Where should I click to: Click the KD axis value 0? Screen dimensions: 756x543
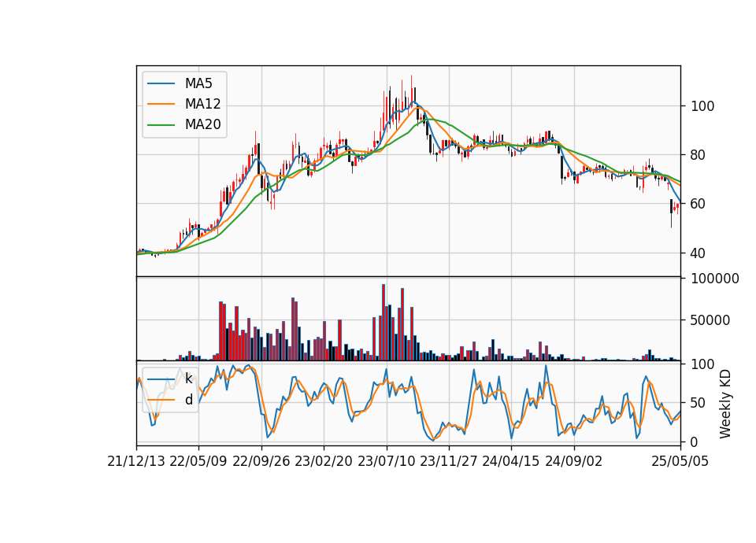tap(694, 441)
